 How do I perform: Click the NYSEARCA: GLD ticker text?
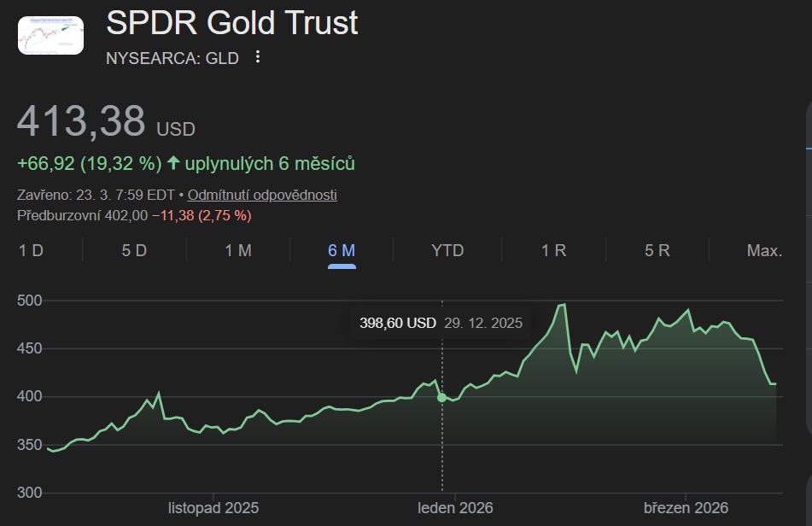click(172, 58)
